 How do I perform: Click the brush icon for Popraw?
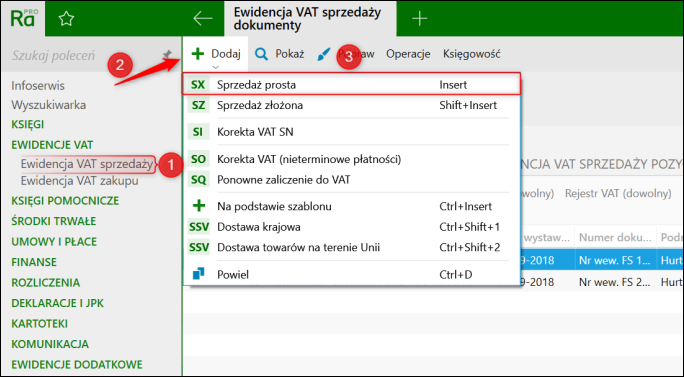(323, 54)
